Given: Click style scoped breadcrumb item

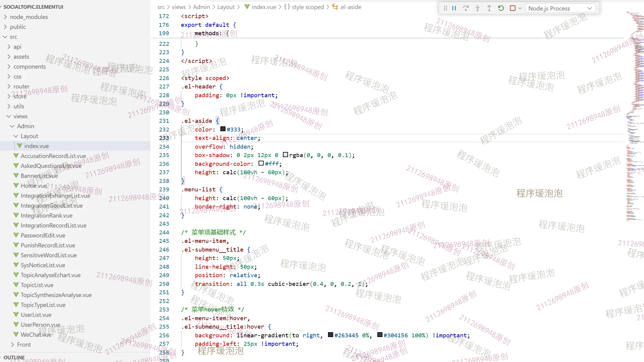Looking at the screenshot, I should pos(308,7).
